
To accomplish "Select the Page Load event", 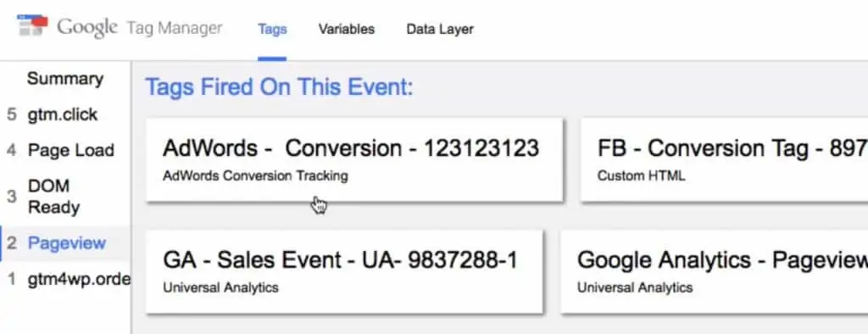I will pyautogui.click(x=71, y=150).
